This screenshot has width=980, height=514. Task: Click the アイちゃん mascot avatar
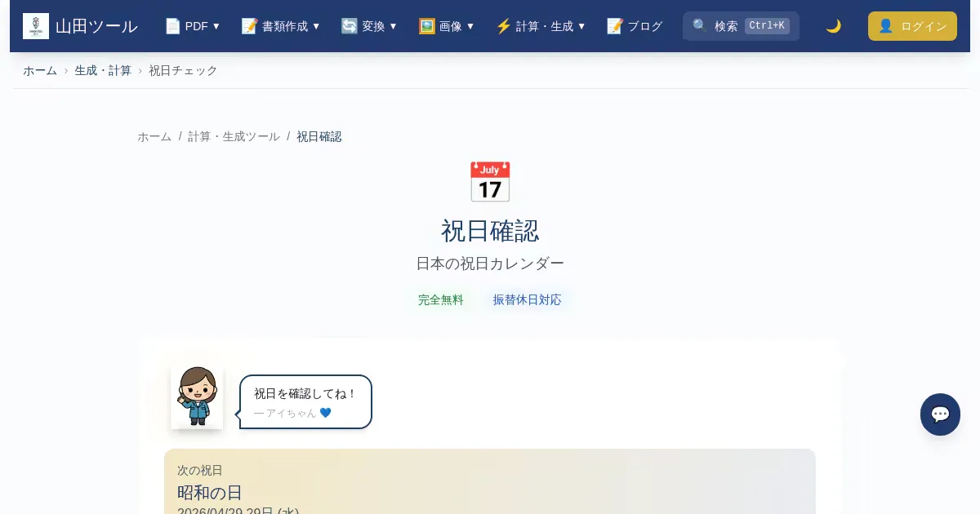click(197, 397)
